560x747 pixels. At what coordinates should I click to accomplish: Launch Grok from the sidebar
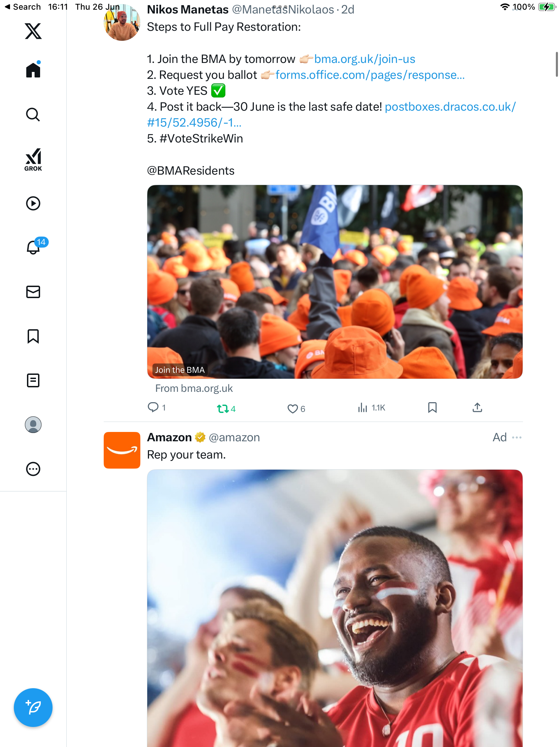pyautogui.click(x=33, y=160)
